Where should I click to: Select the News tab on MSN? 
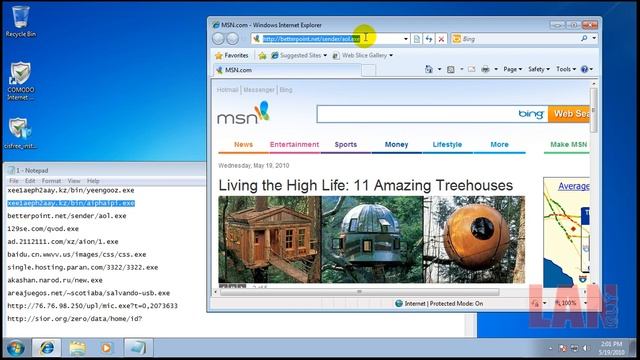click(x=243, y=144)
